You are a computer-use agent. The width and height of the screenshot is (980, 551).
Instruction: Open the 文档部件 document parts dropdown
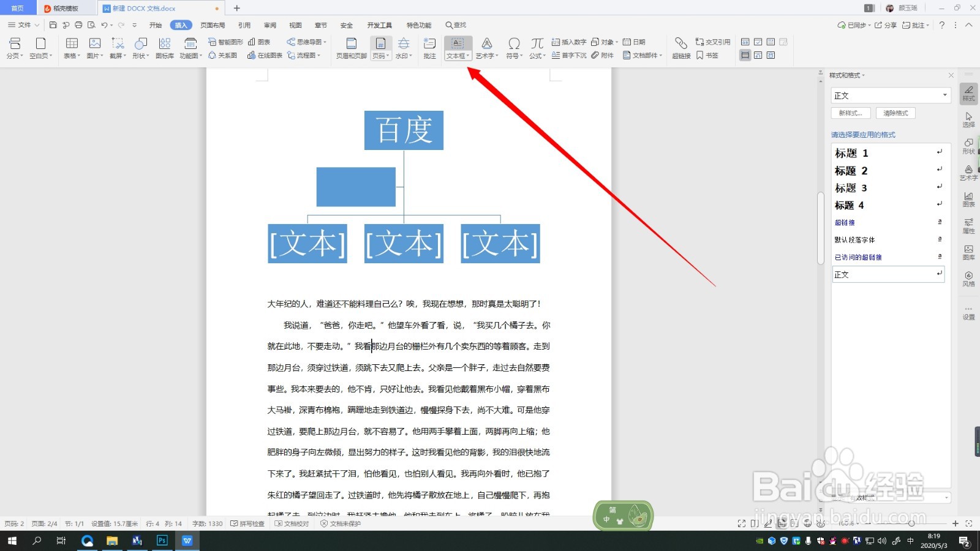643,55
